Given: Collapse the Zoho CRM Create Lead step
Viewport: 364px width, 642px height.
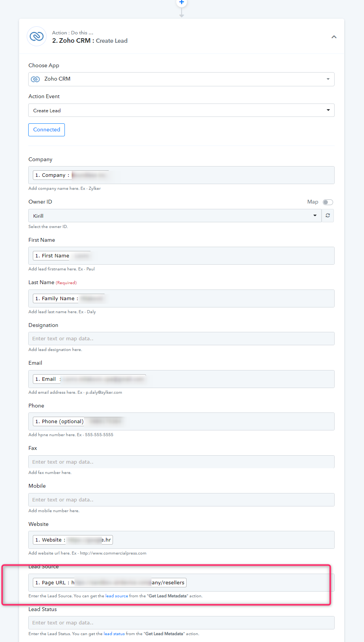Looking at the screenshot, I should pyautogui.click(x=334, y=37).
